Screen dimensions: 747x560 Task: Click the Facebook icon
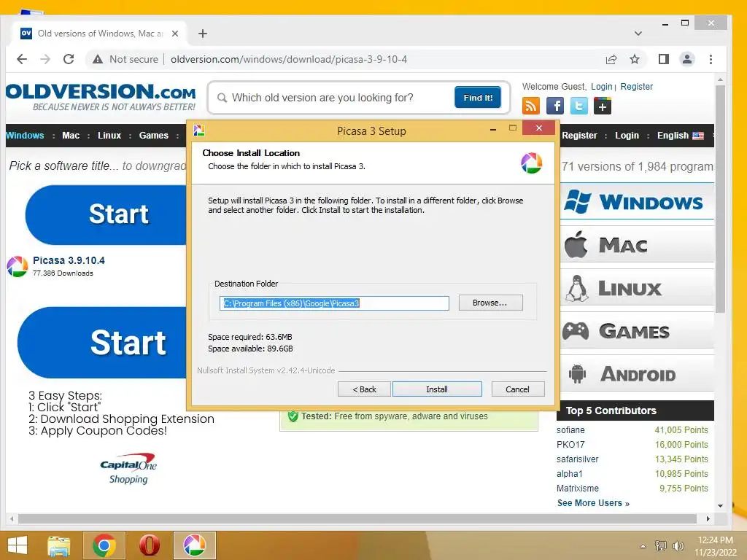555,106
